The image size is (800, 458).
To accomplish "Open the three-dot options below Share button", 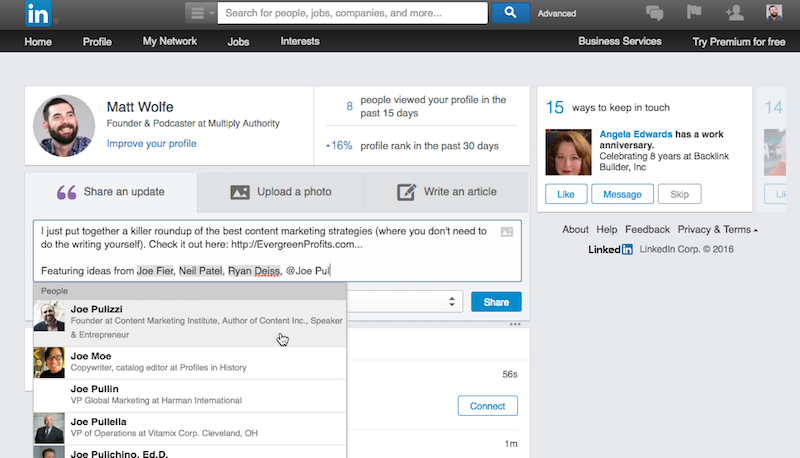I will pos(515,324).
